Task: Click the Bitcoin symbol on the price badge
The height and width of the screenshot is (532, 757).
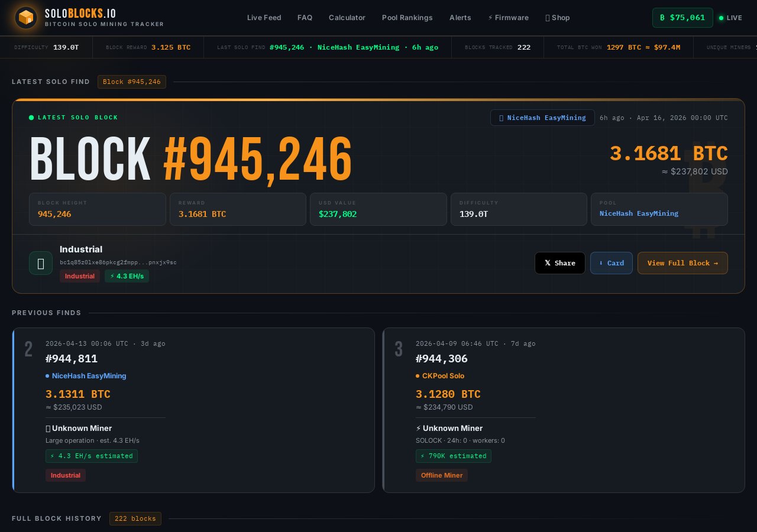Action: [x=661, y=18]
